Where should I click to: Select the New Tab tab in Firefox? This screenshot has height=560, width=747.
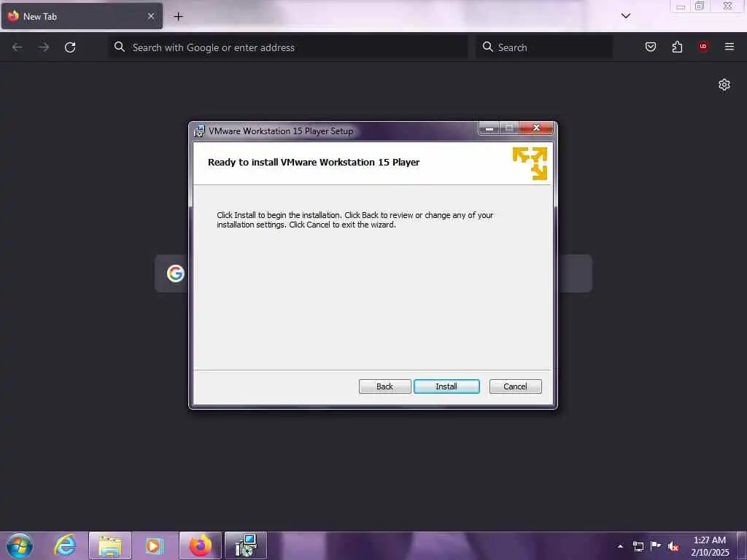(82, 16)
